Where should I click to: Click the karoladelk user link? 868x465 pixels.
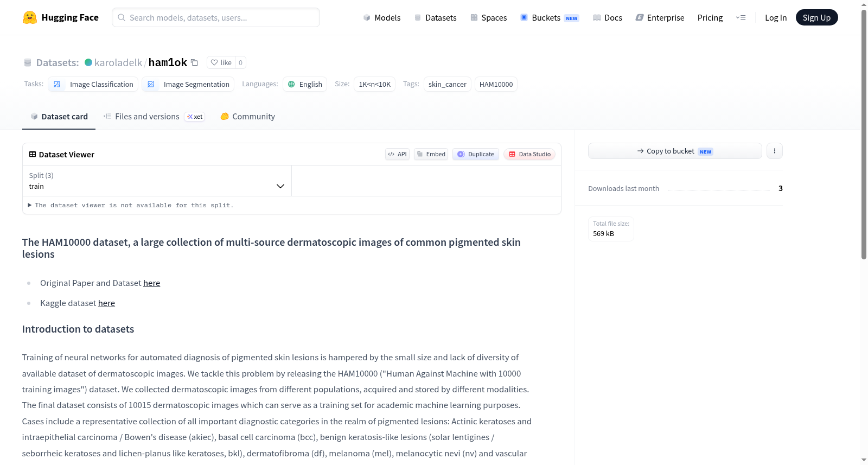118,62
